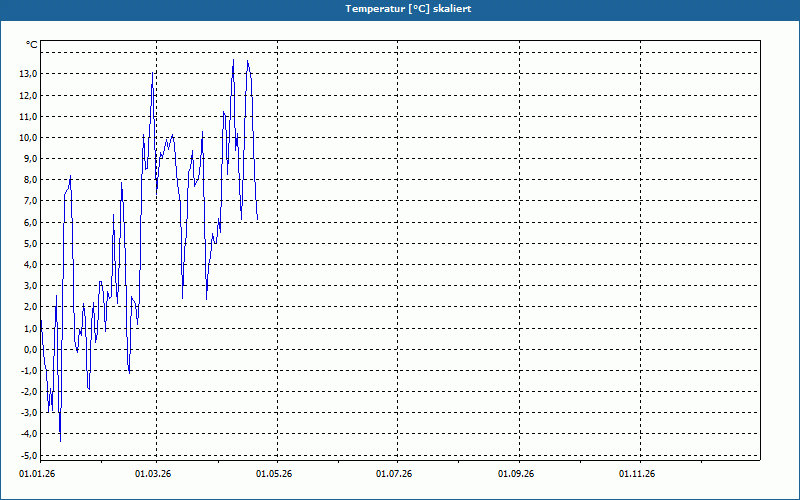
Task: Click the 01.01.26 date label
Action: pyautogui.click(x=37, y=474)
